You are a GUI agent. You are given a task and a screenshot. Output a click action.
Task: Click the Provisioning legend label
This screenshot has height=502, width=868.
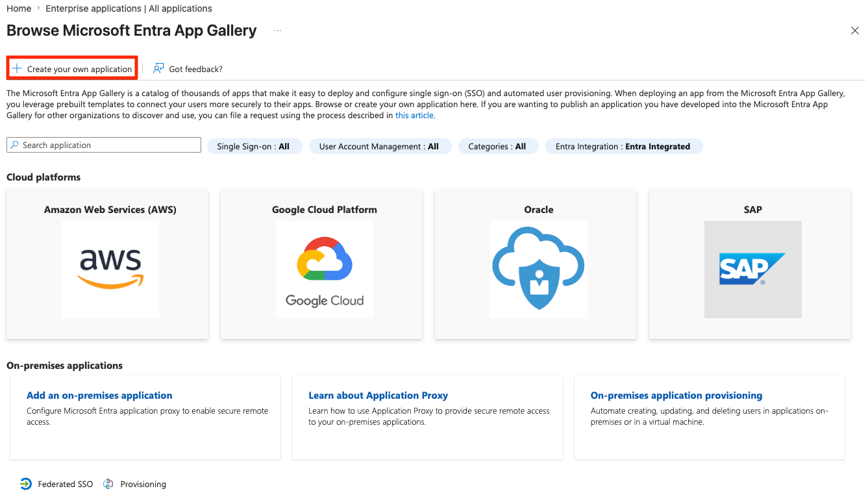pos(143,484)
